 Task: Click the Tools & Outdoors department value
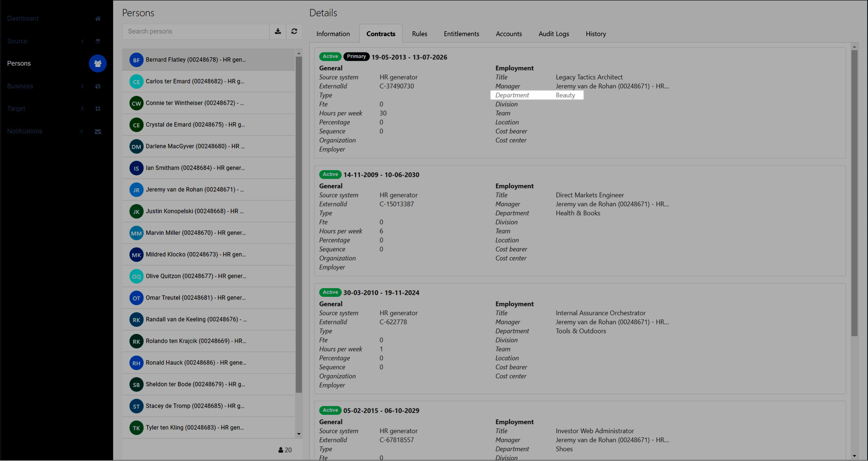[x=581, y=331]
